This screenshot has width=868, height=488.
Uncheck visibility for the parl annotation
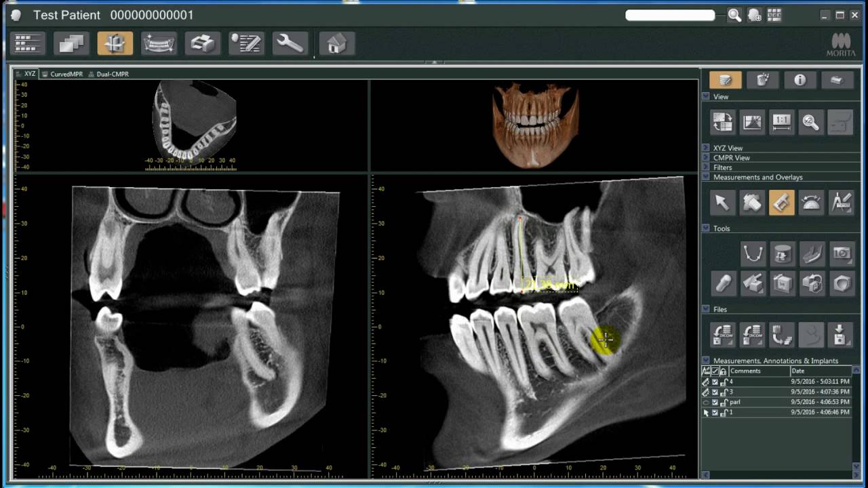[715, 402]
